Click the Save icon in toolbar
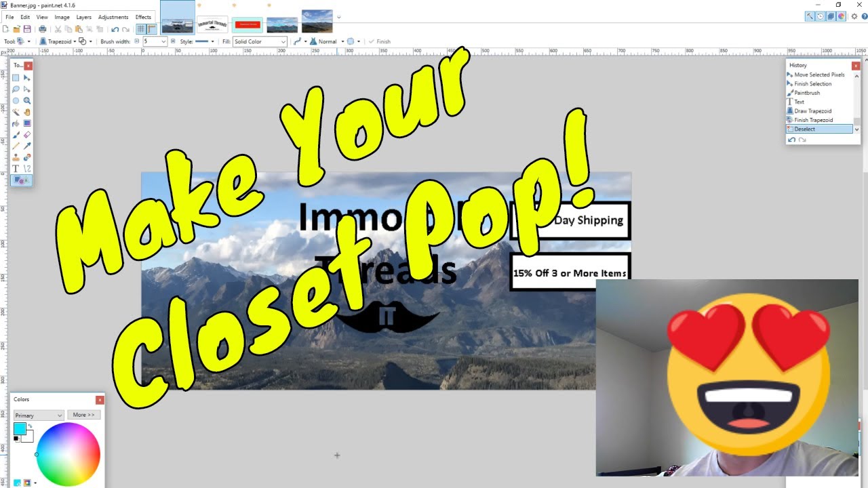Image resolution: width=868 pixels, height=488 pixels. coord(27,29)
